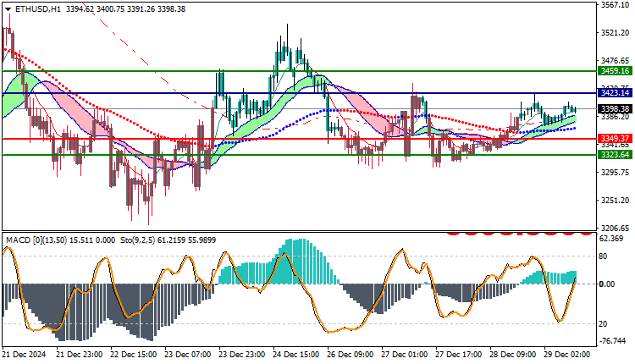
Task: Select the 3423.14 blue price level label
Action: coord(616,93)
